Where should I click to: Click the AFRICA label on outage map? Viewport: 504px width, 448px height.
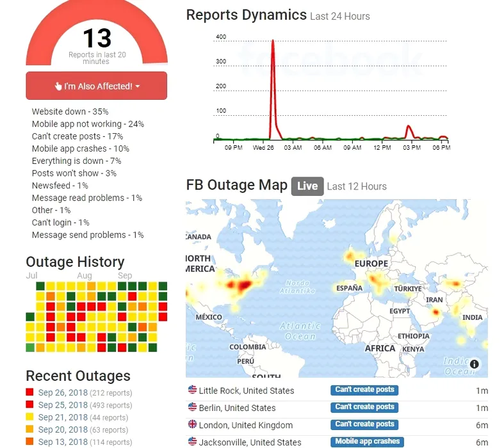coord(380,348)
